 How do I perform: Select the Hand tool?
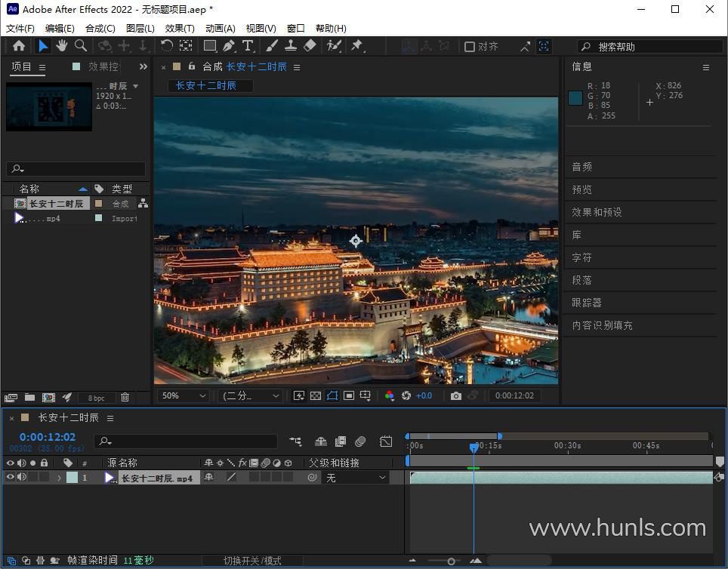(62, 46)
